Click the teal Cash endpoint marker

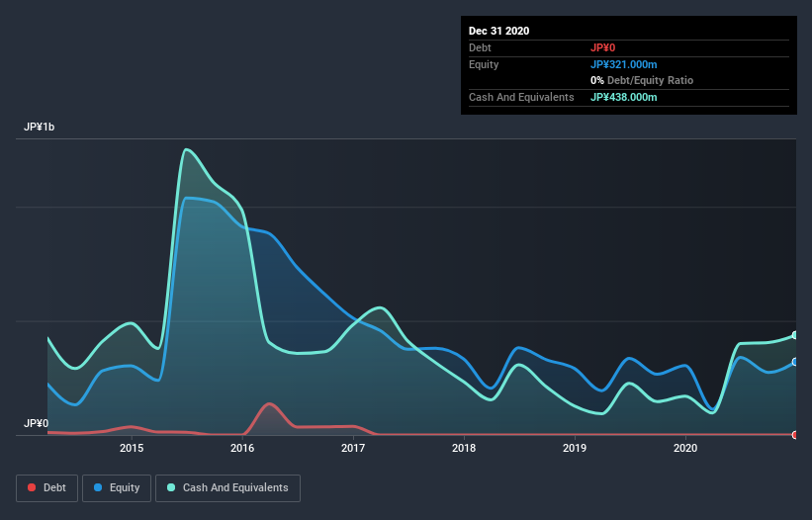click(x=795, y=335)
